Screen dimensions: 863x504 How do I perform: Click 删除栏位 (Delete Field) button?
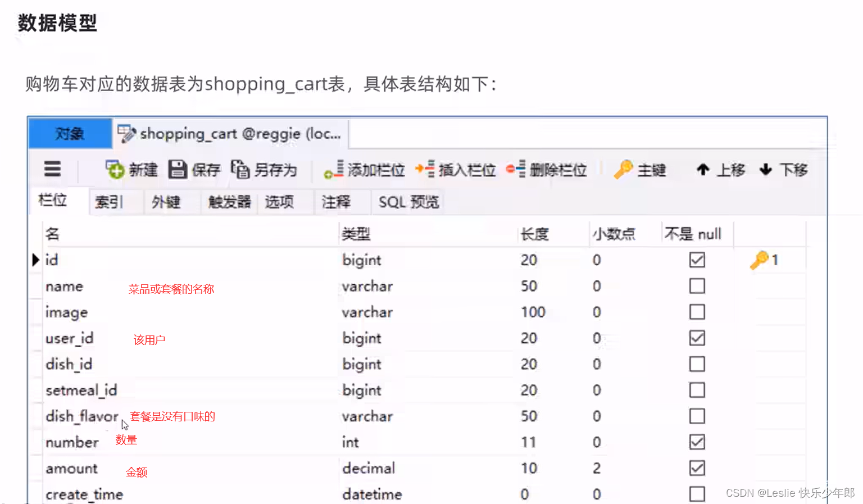[547, 170]
